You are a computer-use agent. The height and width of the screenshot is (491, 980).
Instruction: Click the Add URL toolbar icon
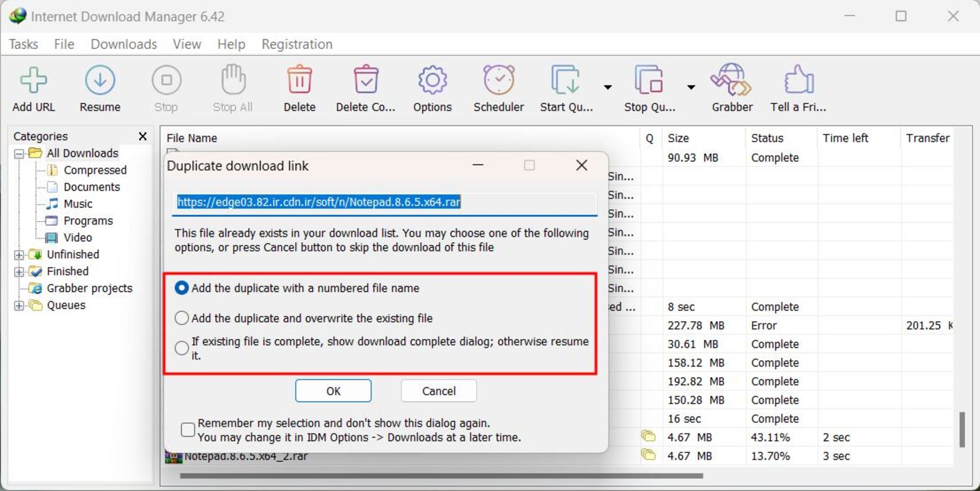point(34,81)
